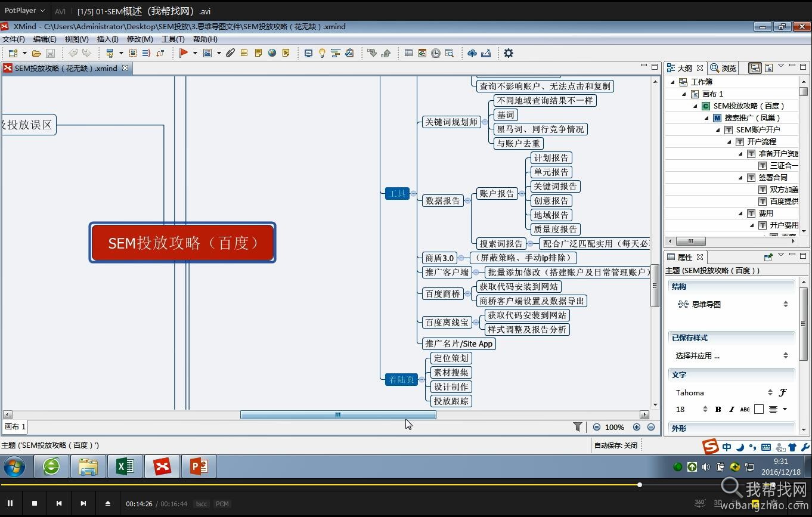This screenshot has width=812, height=517.
Task: Select the central topic SEM投放攻略（百度）
Action: pos(182,243)
